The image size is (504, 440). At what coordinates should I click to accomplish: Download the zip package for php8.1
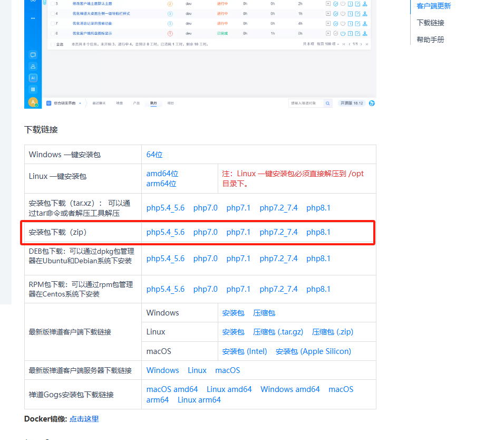[x=318, y=232]
